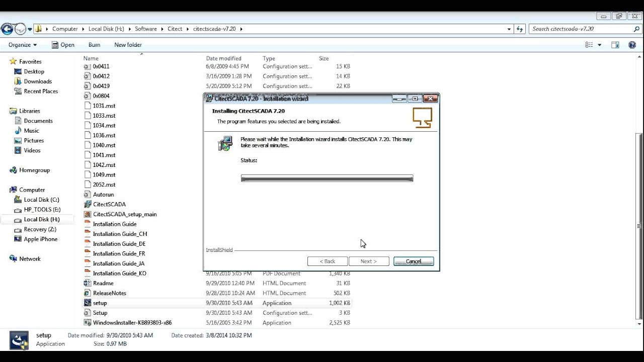This screenshot has height=362, width=644.
Task: Expand the arrow after Software breadcrumb
Action: pyautogui.click(x=162, y=29)
